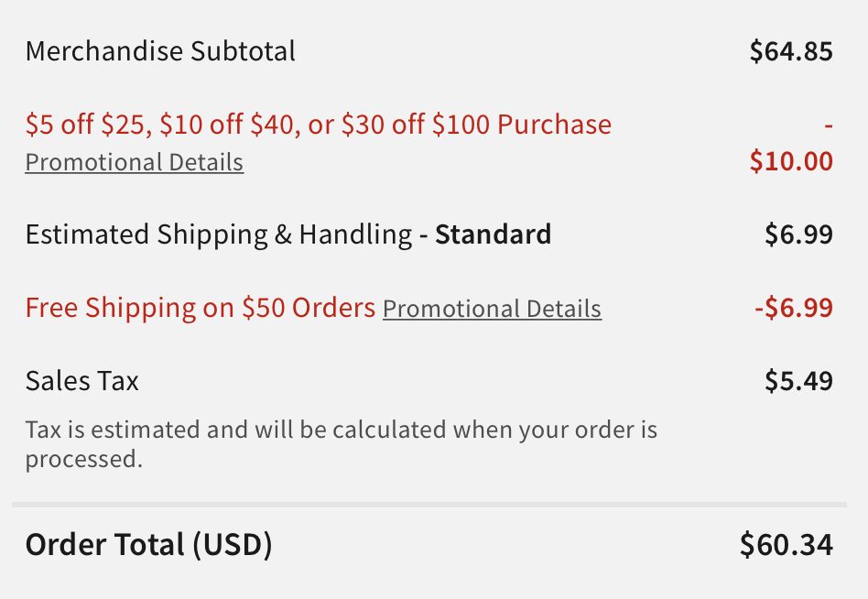The image size is (868, 599).
Task: Click the Free Shipping on $50 Orders text
Action: (201, 308)
